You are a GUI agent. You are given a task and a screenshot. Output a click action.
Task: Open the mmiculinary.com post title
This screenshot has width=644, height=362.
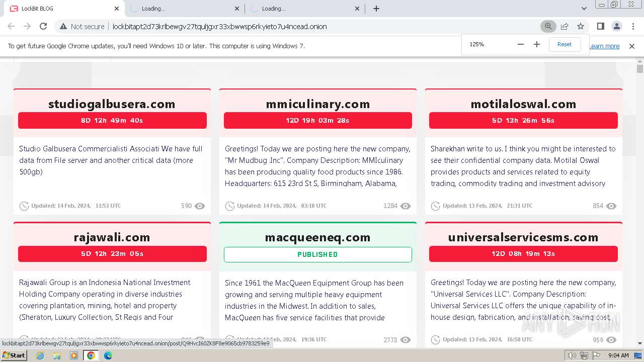tap(318, 104)
